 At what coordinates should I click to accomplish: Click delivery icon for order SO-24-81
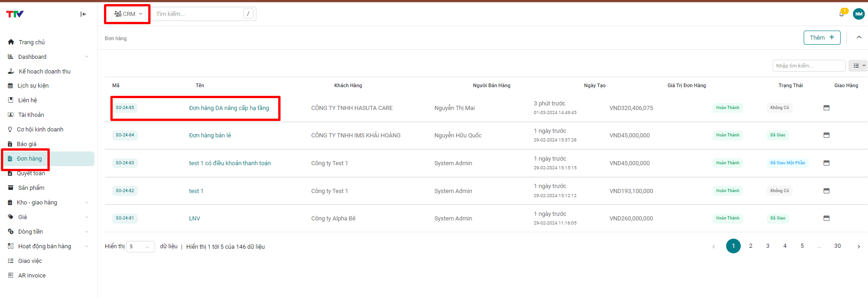click(x=826, y=218)
